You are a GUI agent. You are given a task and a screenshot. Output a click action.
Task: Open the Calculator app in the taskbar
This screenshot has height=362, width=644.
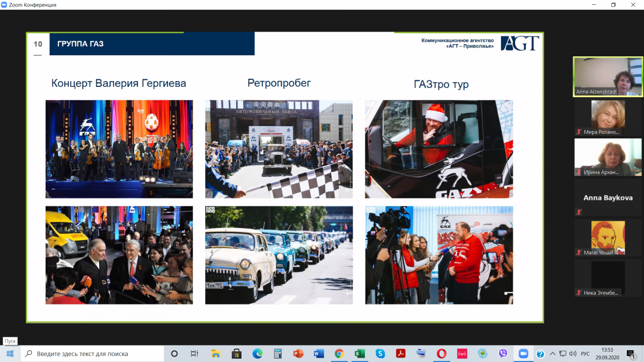point(277,353)
